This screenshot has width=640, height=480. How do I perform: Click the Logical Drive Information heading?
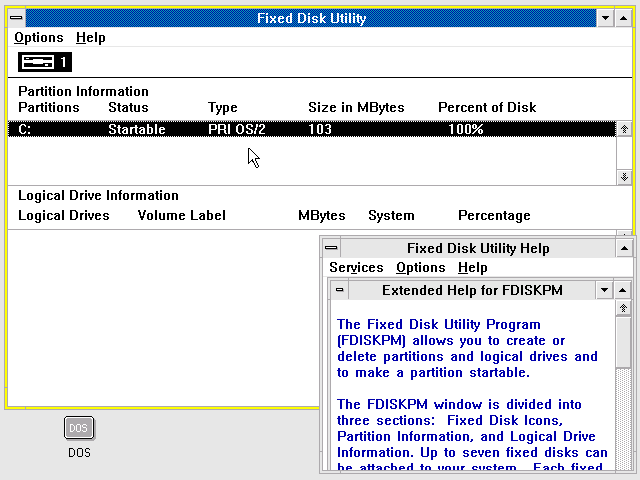tap(98, 196)
